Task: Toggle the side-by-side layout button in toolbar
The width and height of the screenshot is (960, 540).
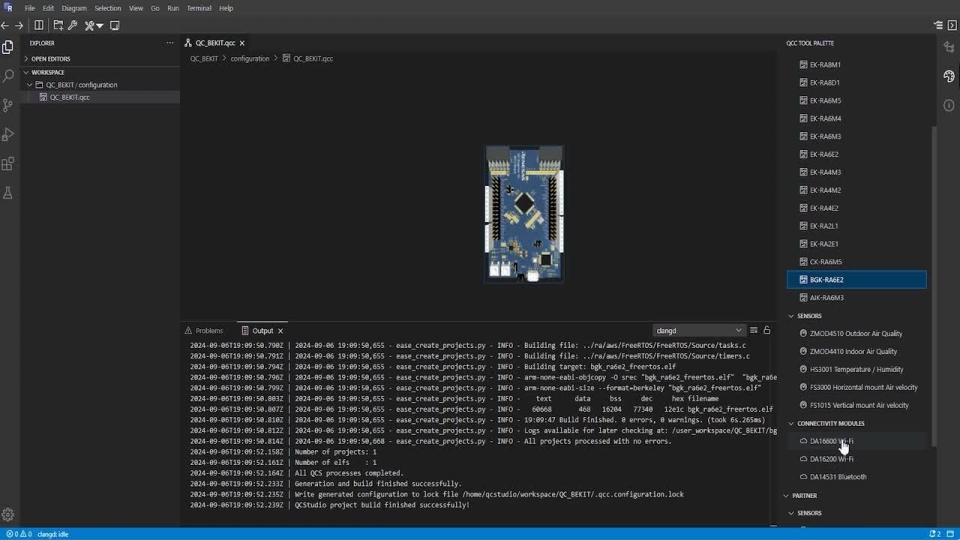Action: click(x=39, y=25)
